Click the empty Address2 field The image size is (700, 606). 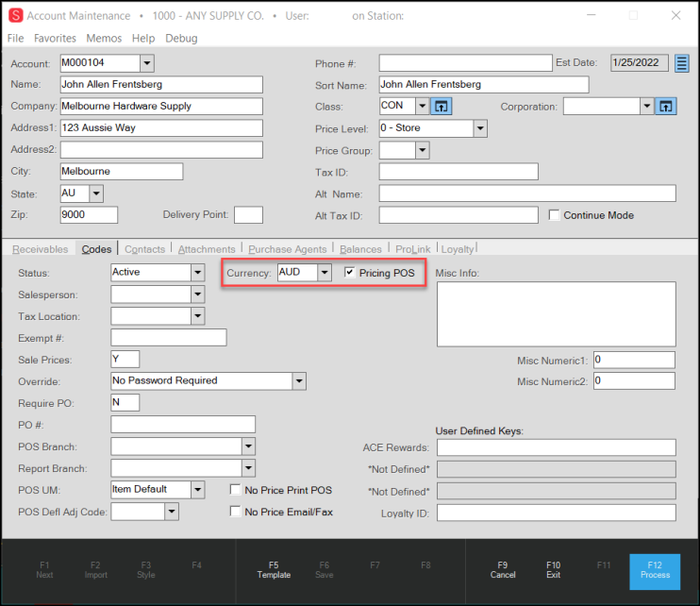161,149
